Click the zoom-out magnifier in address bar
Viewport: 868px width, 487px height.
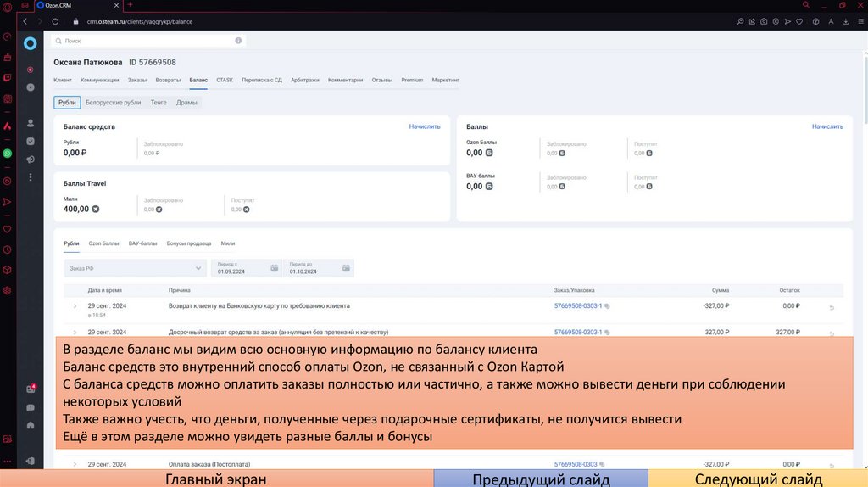[740, 21]
